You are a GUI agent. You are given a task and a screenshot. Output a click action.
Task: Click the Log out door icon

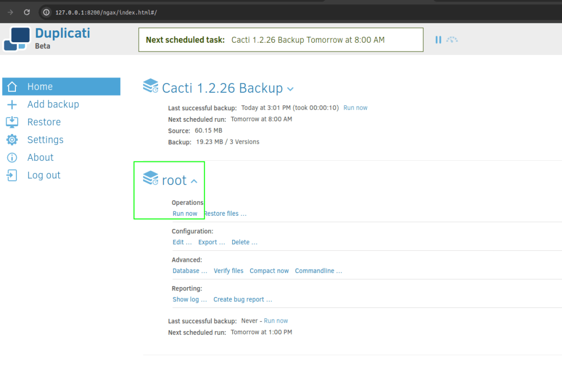click(12, 175)
